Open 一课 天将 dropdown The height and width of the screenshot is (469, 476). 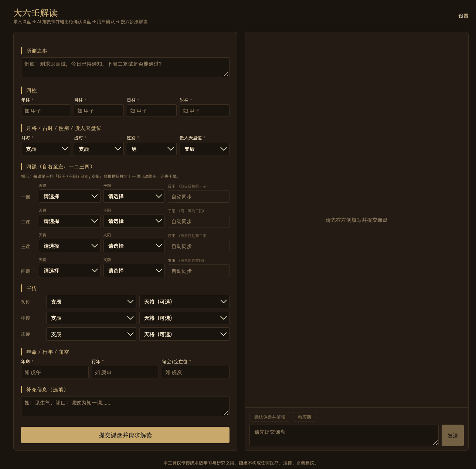click(69, 196)
